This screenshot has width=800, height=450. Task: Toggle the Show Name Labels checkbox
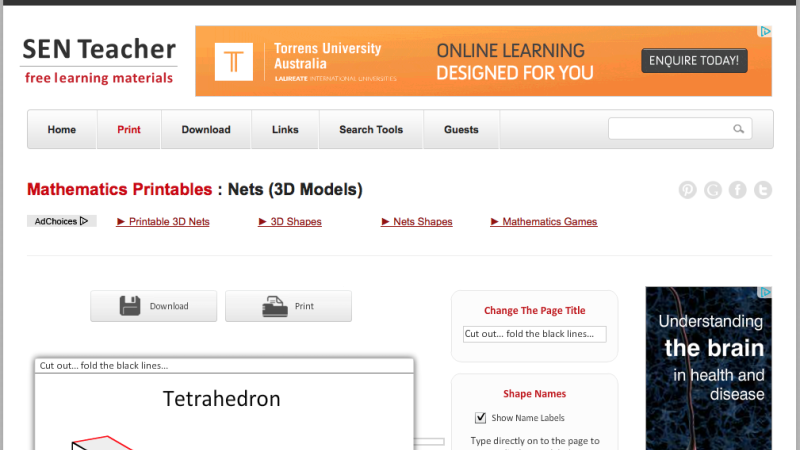click(480, 418)
